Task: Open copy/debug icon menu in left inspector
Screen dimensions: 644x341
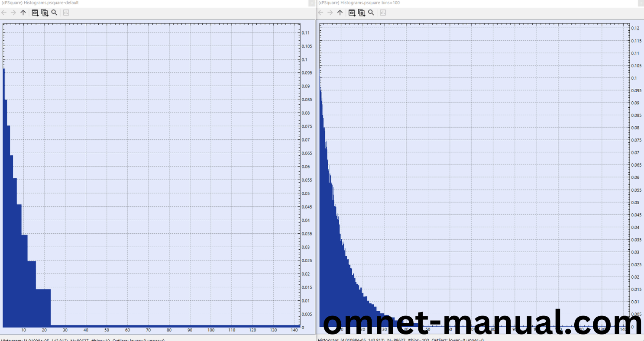Action: (45, 13)
